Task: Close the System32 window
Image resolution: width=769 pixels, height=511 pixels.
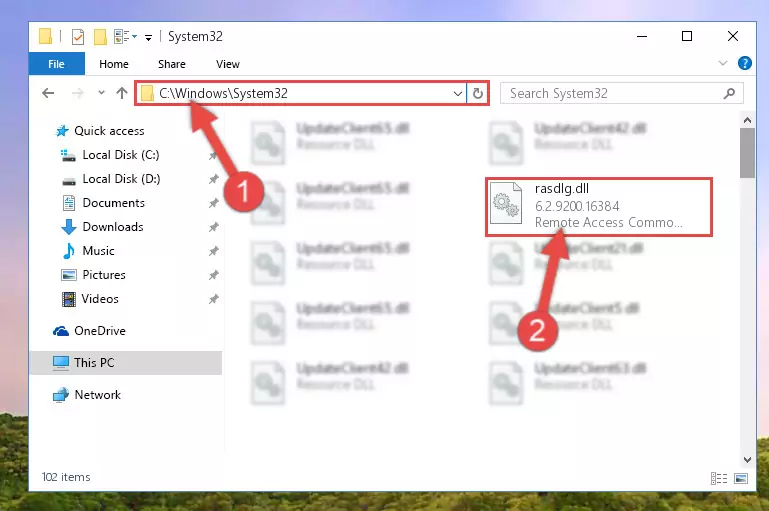Action: click(x=733, y=36)
